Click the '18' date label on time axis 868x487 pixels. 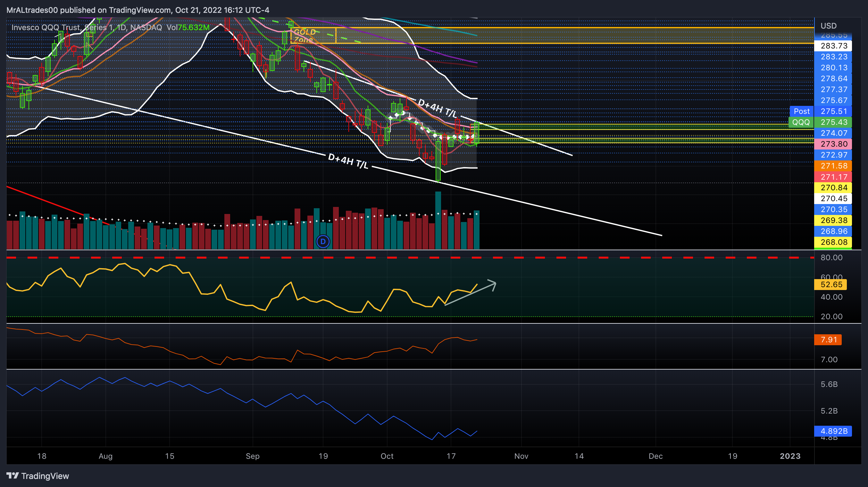[x=41, y=456]
